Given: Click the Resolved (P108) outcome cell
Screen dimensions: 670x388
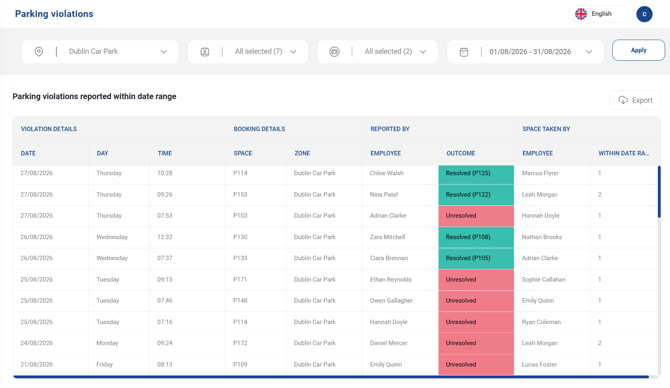Looking at the screenshot, I should (x=476, y=237).
